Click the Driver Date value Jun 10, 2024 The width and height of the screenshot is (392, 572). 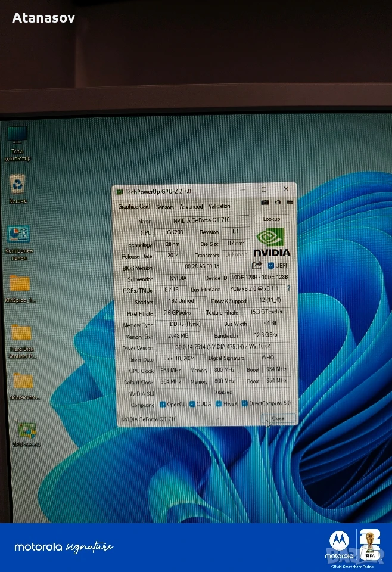pyautogui.click(x=180, y=359)
